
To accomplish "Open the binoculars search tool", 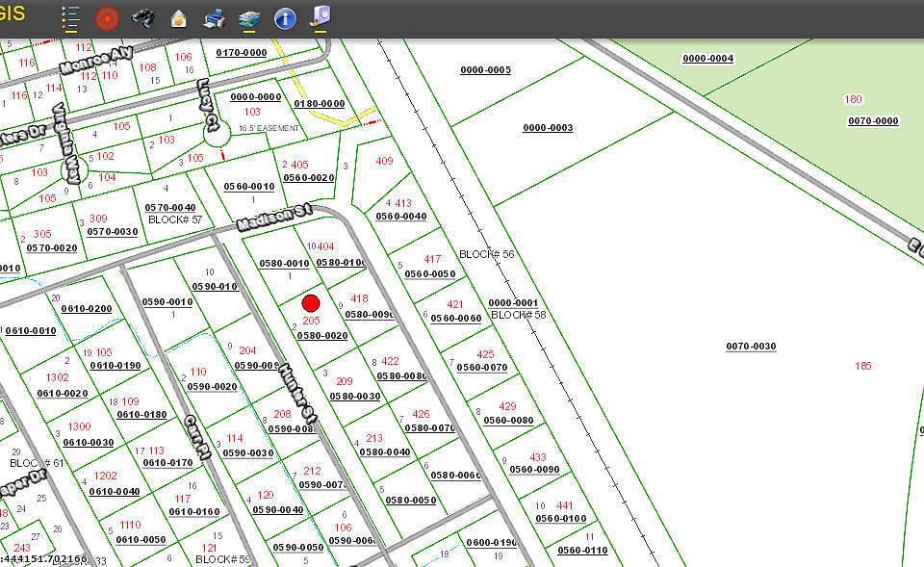I will (142, 19).
